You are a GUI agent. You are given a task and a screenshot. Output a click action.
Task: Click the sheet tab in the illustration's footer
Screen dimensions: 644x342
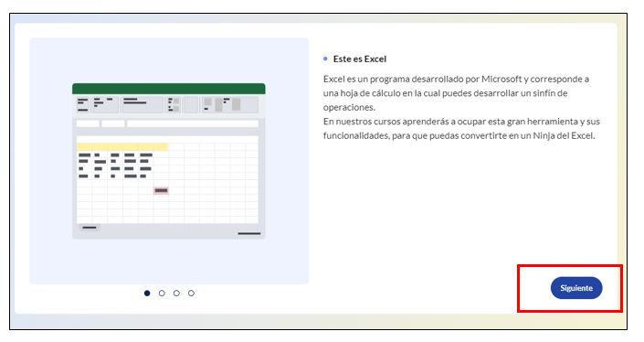pos(90,228)
